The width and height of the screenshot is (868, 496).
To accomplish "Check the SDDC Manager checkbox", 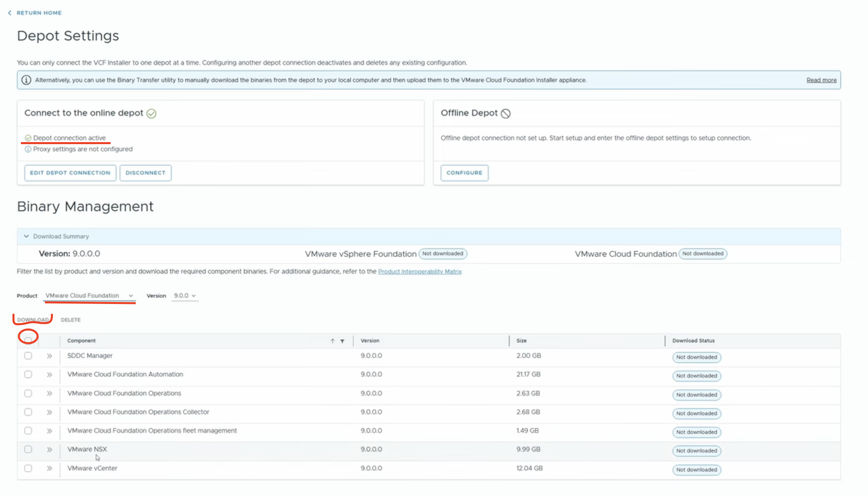I will [x=28, y=356].
